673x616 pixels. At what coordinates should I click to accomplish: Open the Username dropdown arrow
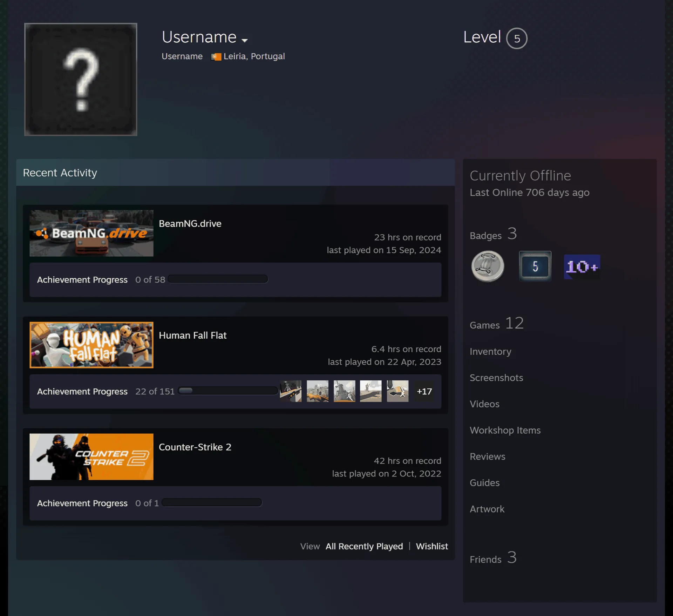245,40
